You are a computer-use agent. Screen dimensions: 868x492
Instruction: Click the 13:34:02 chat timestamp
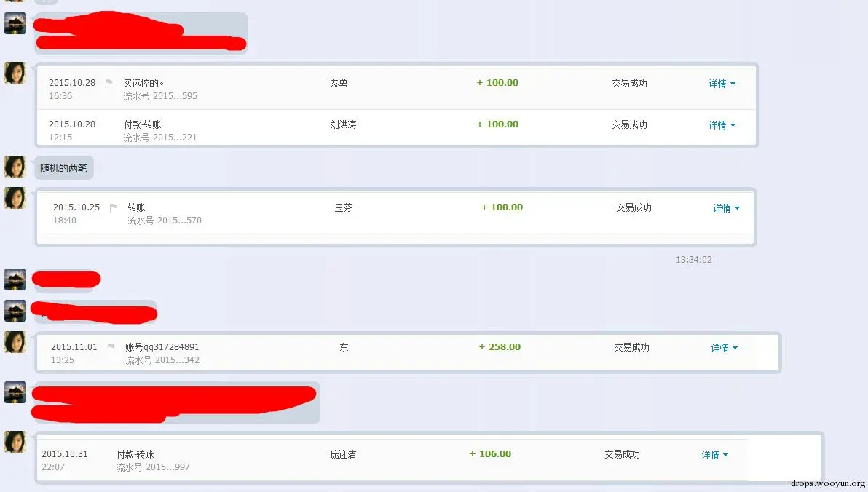[694, 260]
